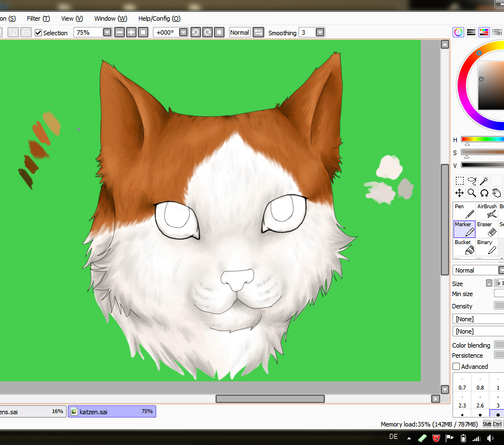Image resolution: width=504 pixels, height=445 pixels.
Task: Activate the Magic Wand selection tool
Action: pos(484,181)
